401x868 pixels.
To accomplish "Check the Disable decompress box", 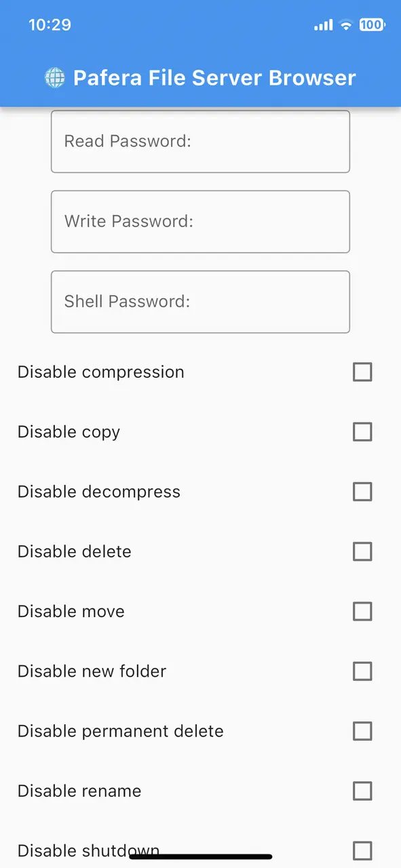I will (362, 492).
